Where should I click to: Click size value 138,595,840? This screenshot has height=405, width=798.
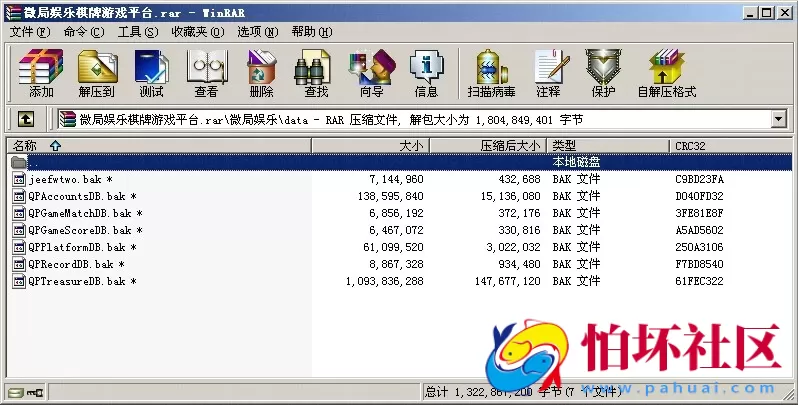point(390,196)
